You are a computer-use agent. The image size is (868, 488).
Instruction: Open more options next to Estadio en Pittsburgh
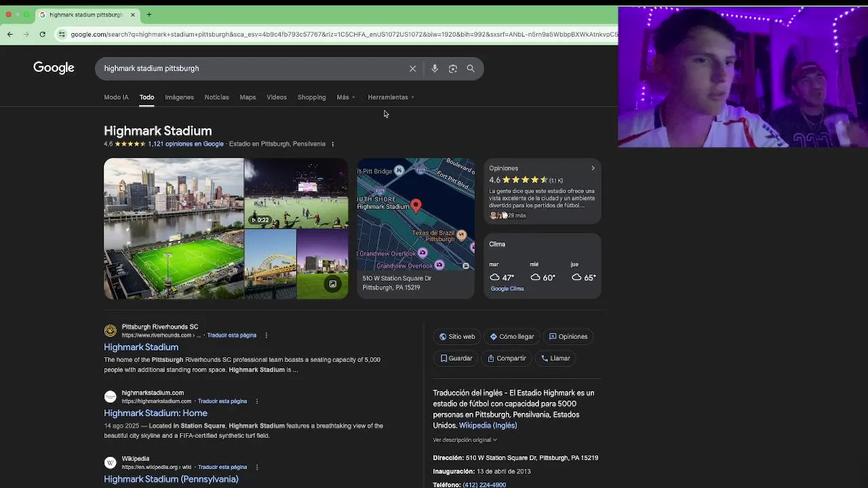tap(332, 144)
